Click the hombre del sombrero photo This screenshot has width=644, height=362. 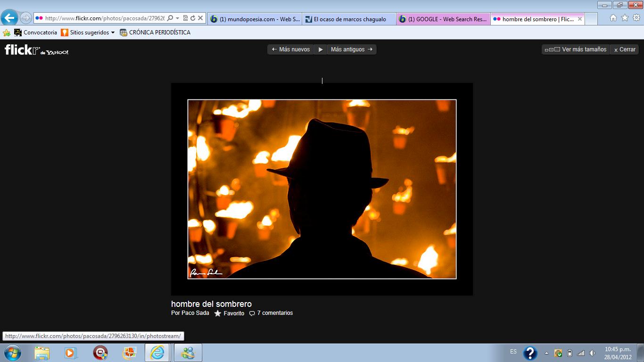[x=322, y=189]
